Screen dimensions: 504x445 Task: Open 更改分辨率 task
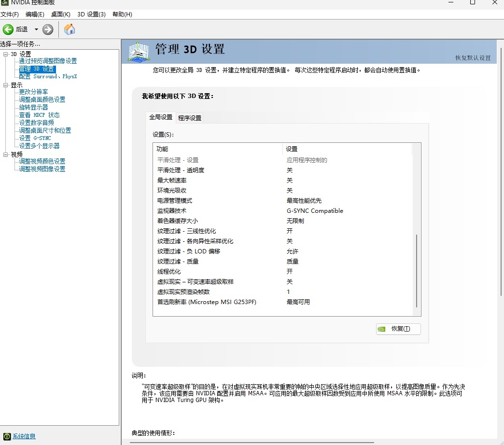coord(33,92)
